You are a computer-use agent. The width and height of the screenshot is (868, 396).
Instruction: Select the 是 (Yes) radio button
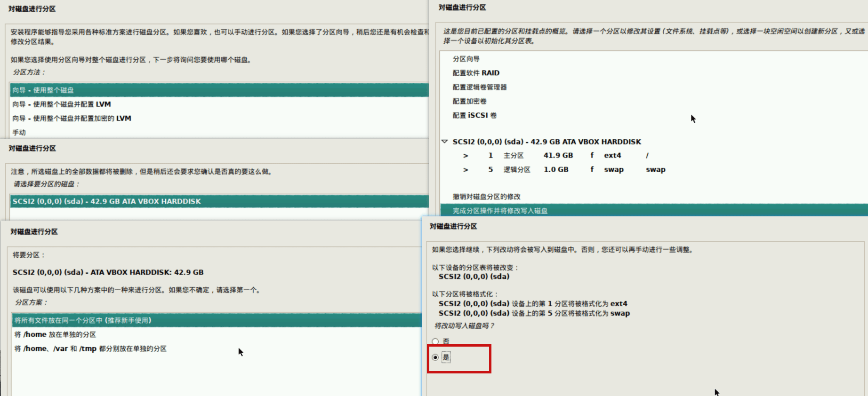[x=435, y=357]
